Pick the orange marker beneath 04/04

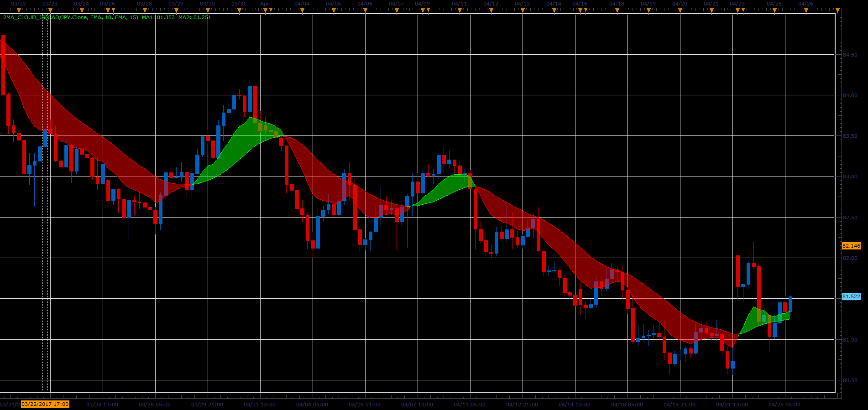coord(302,10)
